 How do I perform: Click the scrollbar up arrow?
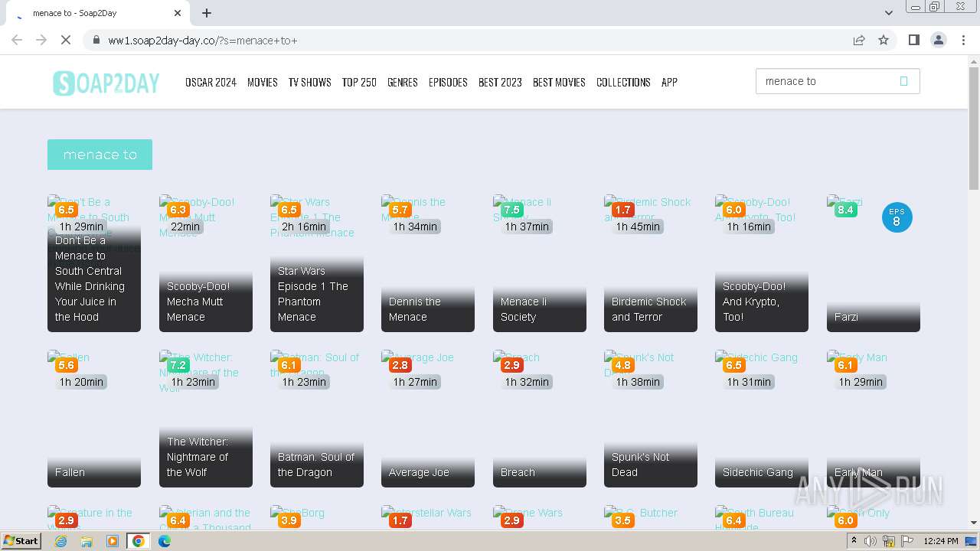pyautogui.click(x=973, y=60)
